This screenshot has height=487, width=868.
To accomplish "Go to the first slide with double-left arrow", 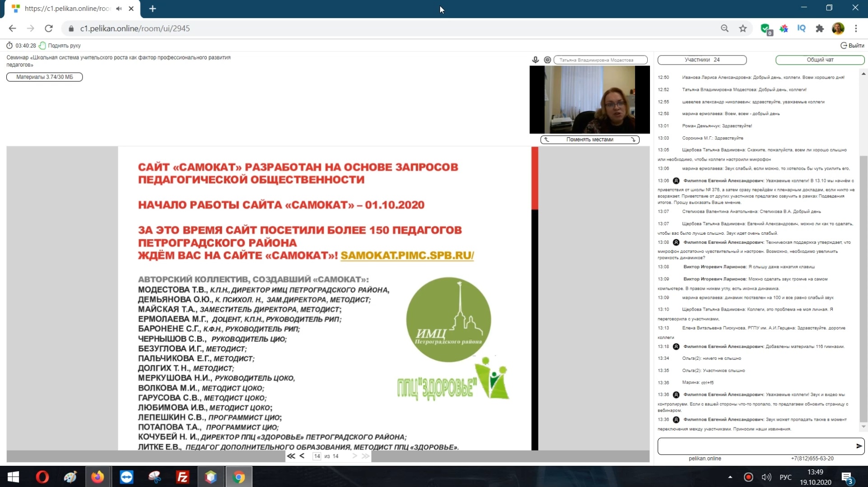I will [291, 456].
